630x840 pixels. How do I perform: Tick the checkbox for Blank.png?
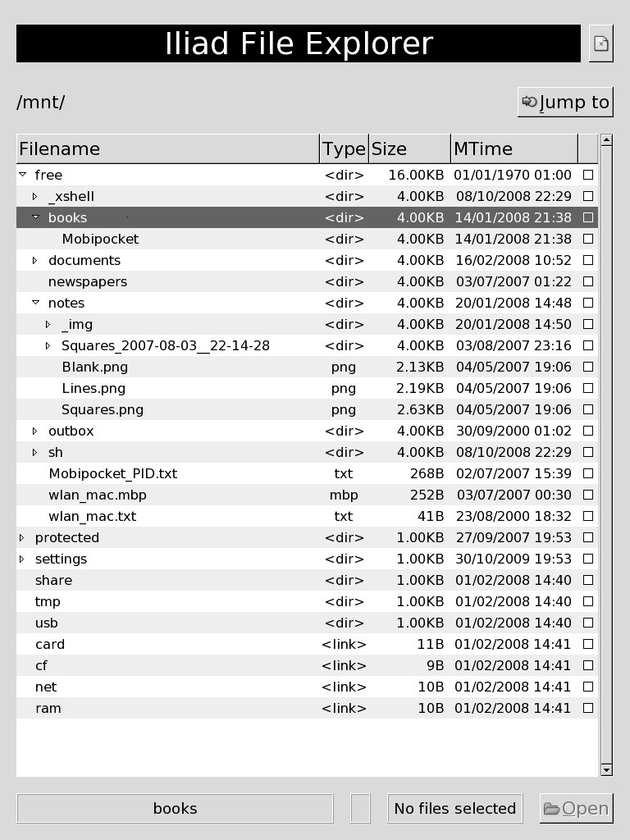click(587, 367)
